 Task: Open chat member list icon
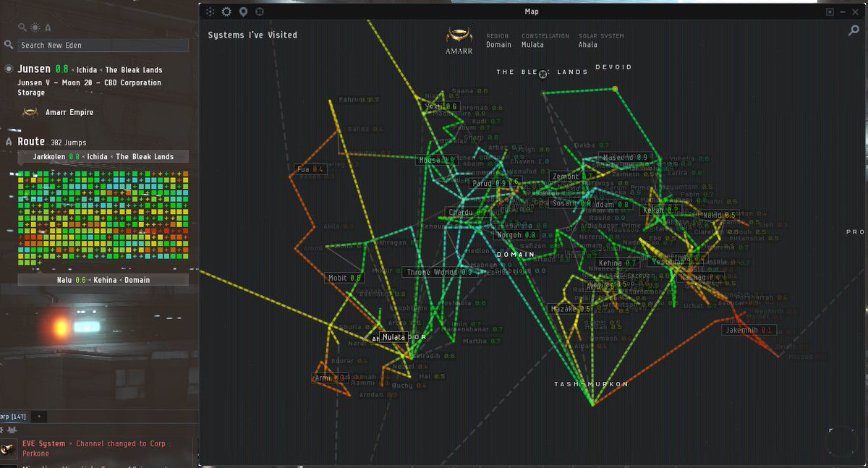pos(12,430)
